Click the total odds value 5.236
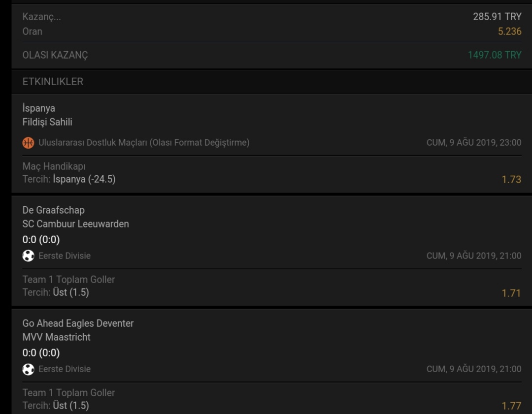The width and height of the screenshot is (532, 414). click(x=509, y=32)
